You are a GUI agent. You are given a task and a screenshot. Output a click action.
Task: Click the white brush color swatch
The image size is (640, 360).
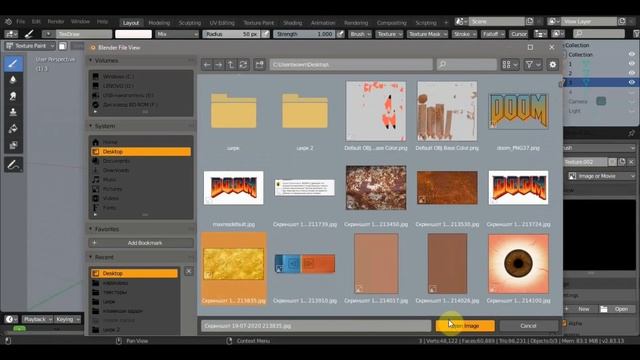(133, 34)
